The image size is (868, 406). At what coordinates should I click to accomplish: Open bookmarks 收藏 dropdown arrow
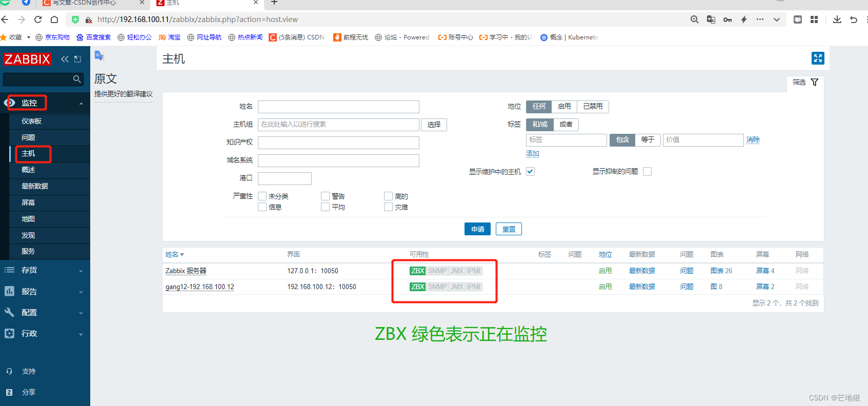point(29,37)
